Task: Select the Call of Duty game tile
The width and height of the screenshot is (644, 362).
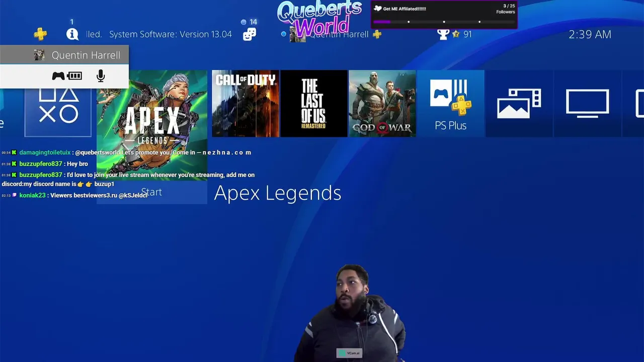Action: click(246, 104)
